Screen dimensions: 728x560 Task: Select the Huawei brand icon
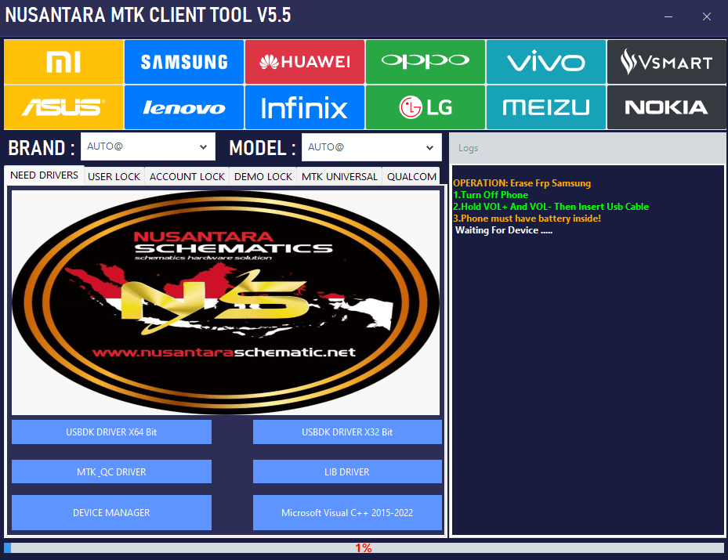point(304,62)
